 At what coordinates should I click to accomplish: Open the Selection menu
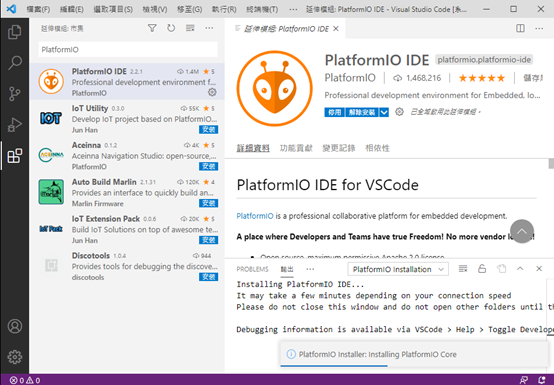point(113,9)
